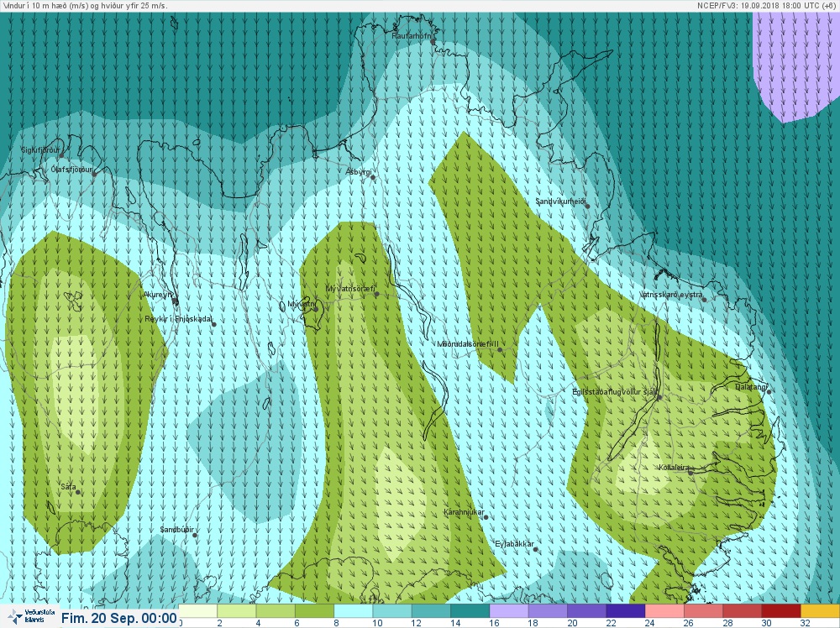Select the Dalatangi station label
840x628 pixels.
[751, 386]
